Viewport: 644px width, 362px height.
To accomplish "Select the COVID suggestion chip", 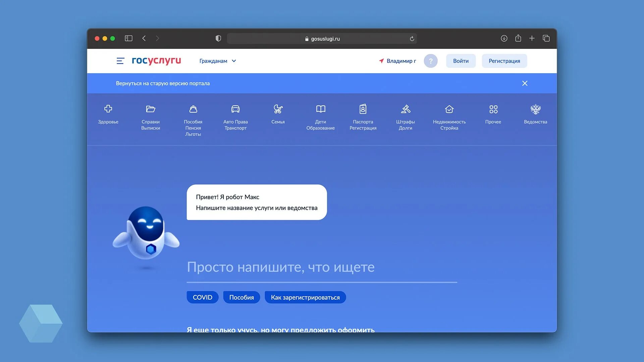I will (x=203, y=298).
